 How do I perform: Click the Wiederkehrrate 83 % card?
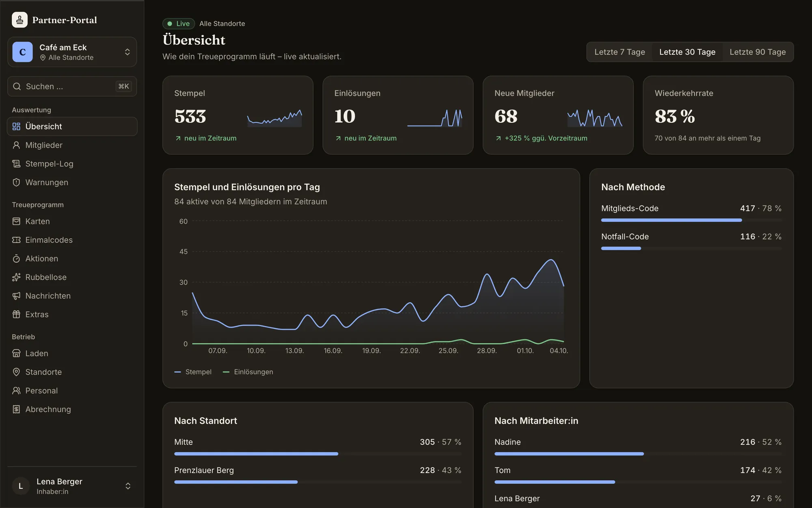coord(718,115)
